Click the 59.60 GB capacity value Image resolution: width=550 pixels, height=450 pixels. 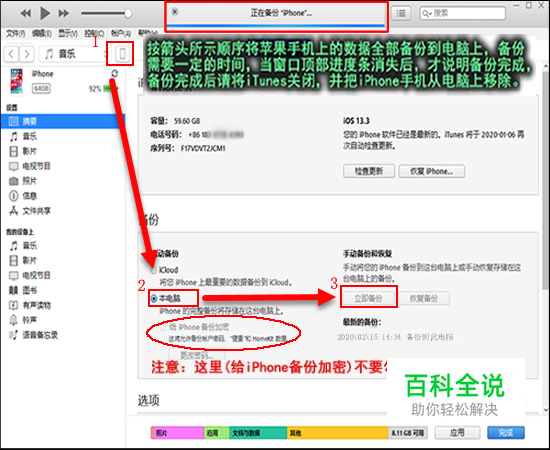187,121
